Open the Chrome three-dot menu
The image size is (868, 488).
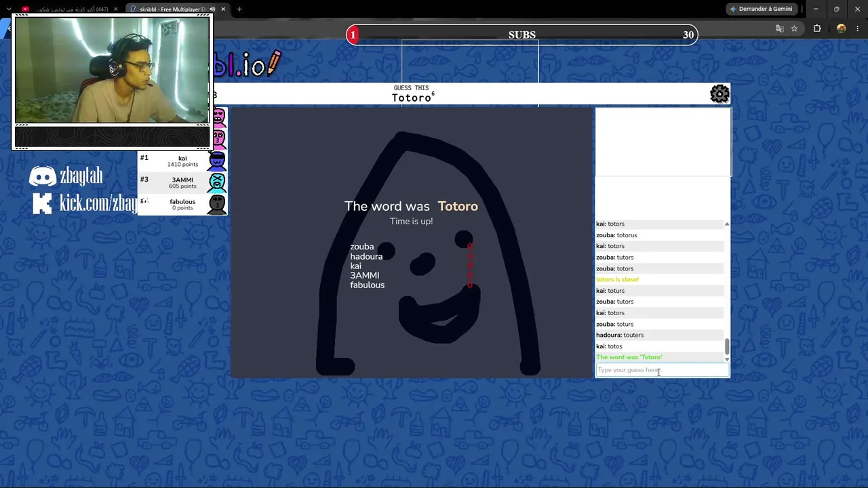point(859,28)
